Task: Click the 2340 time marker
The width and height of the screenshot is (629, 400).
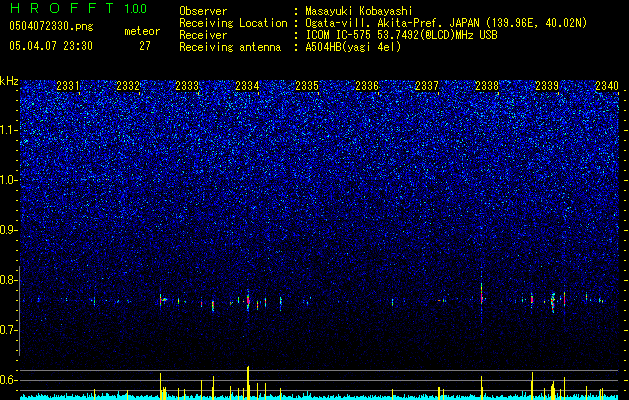Action: click(x=607, y=86)
